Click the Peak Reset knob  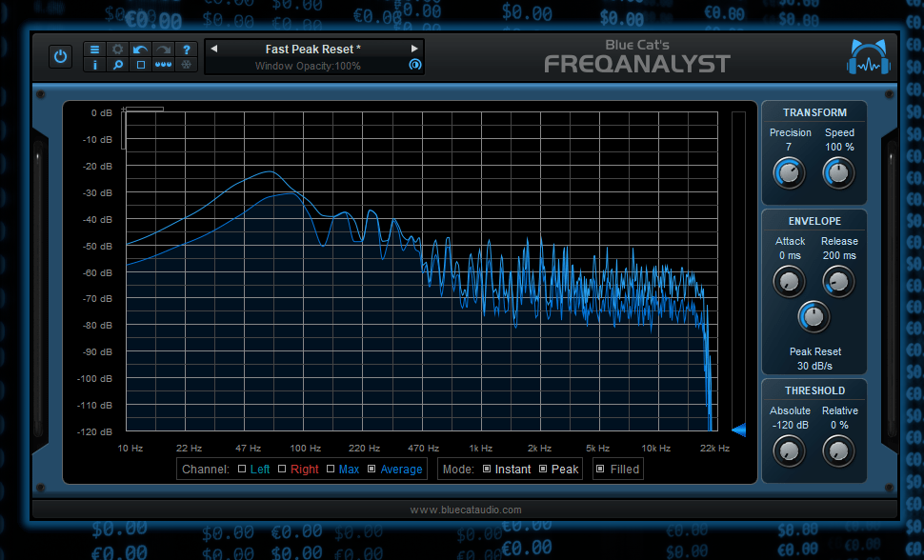pyautogui.click(x=814, y=317)
